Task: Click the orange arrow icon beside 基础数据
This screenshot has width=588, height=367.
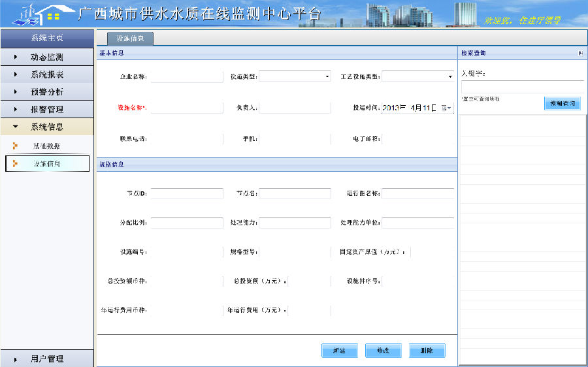Action: (15, 146)
